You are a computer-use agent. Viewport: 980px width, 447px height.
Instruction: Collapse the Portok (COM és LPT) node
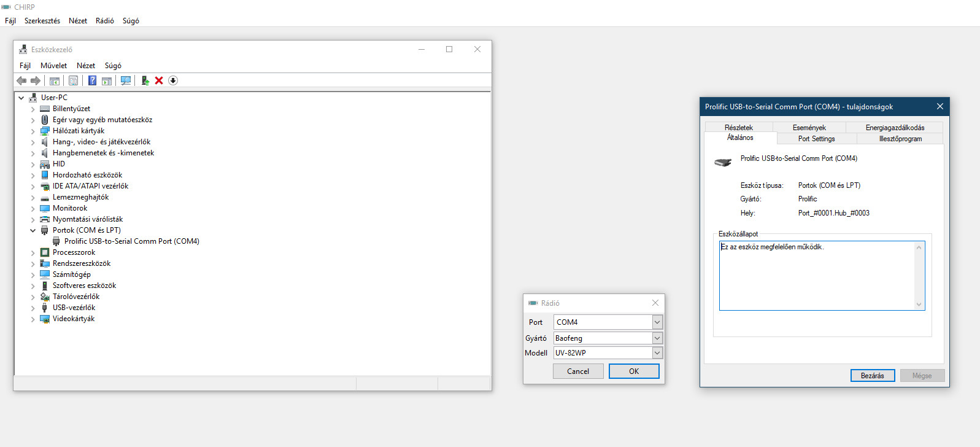pos(33,230)
